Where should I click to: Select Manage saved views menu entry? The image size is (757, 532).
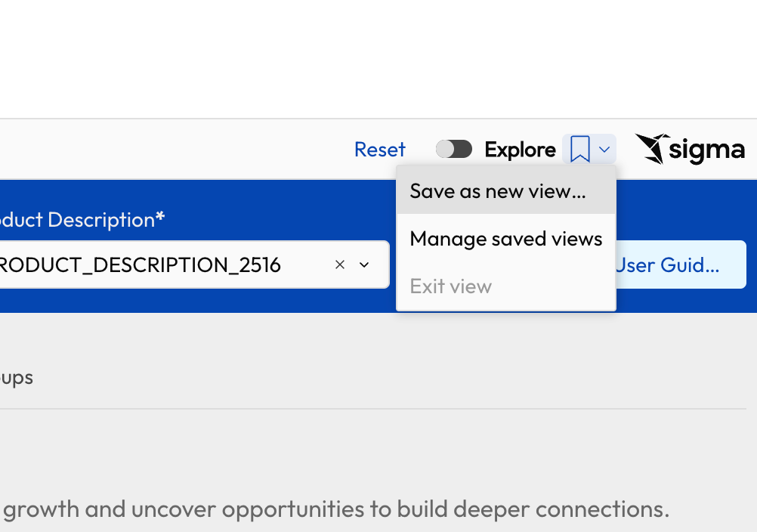click(x=506, y=239)
